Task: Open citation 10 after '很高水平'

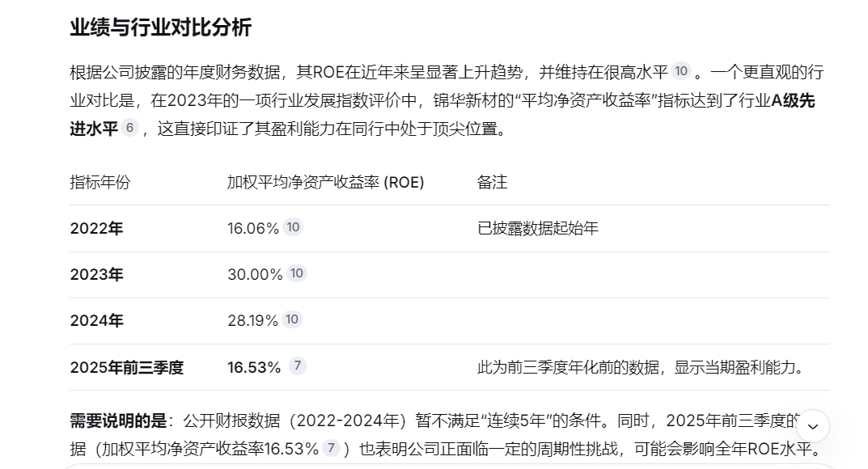Action: coord(681,71)
